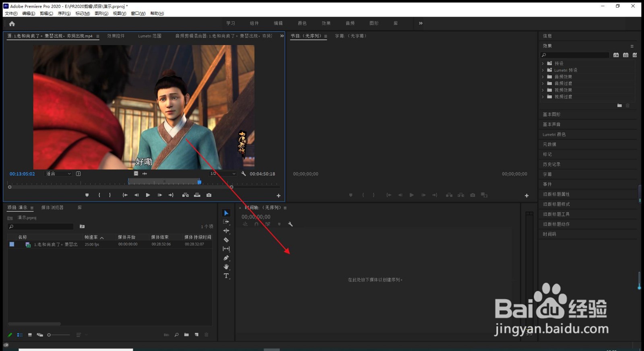Create a new custom bin in Effects panel
This screenshot has width=644, height=351.
click(x=619, y=105)
